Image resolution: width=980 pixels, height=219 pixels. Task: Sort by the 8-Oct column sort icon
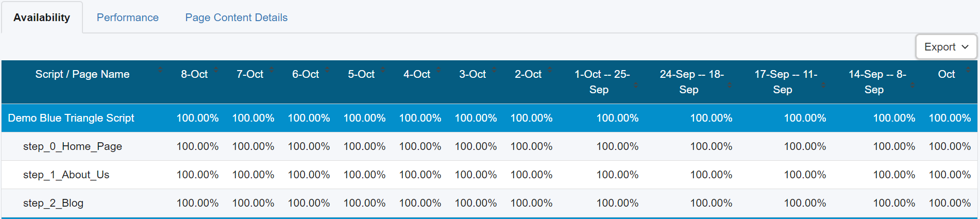(x=216, y=70)
